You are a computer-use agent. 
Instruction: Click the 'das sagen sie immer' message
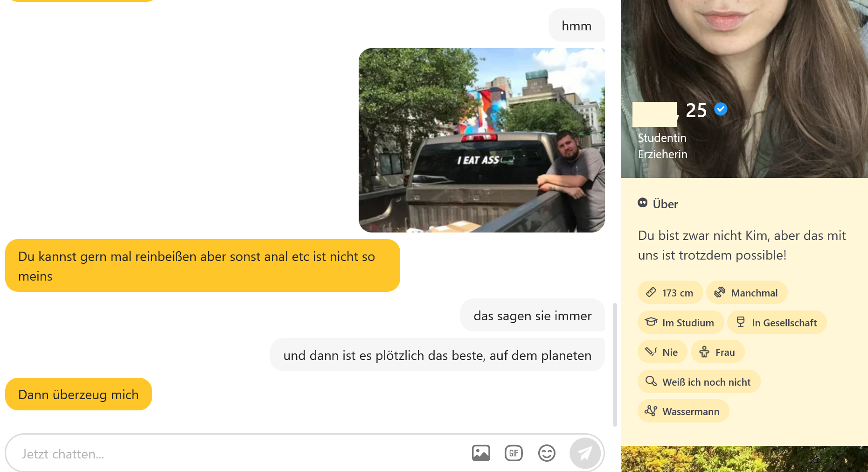click(533, 316)
